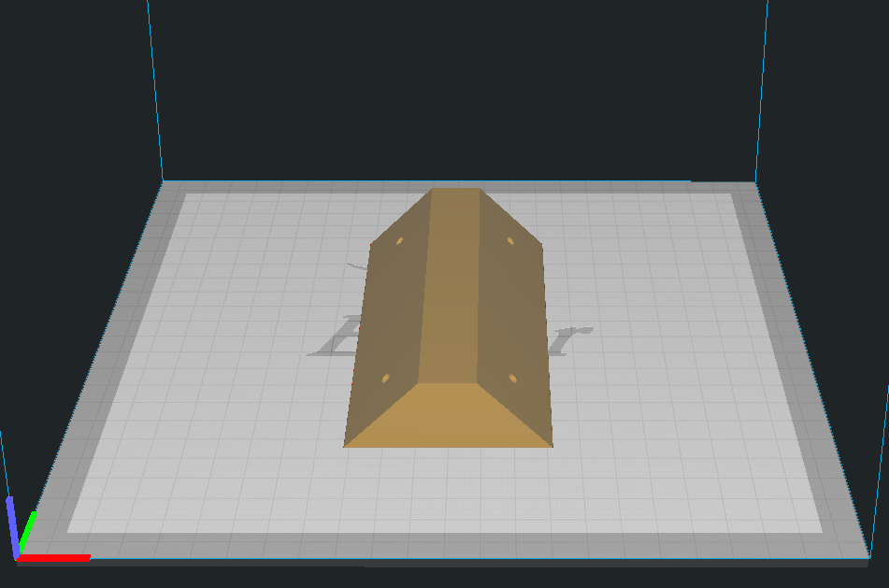Select the upper-right hole on the model
Screen dimensions: 889x588
click(x=510, y=241)
